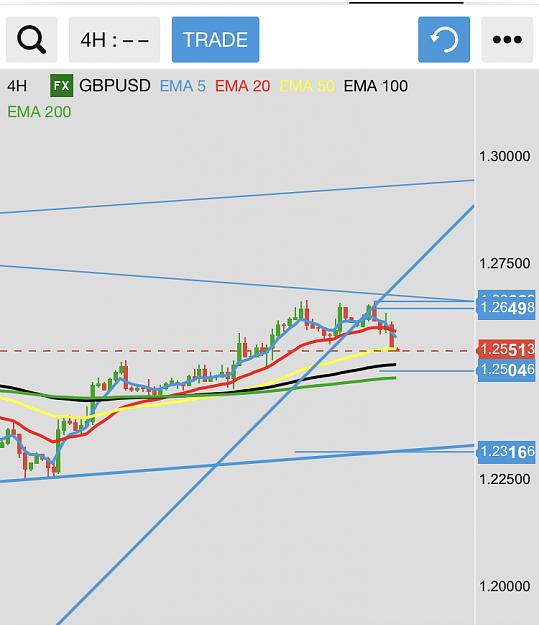Screen dimensions: 539x625
Task: Select the EMA 50 indicator label
Action: 307,86
